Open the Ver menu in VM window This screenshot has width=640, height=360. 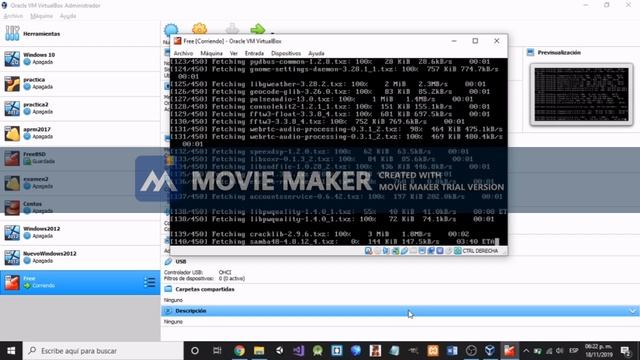pos(233,53)
